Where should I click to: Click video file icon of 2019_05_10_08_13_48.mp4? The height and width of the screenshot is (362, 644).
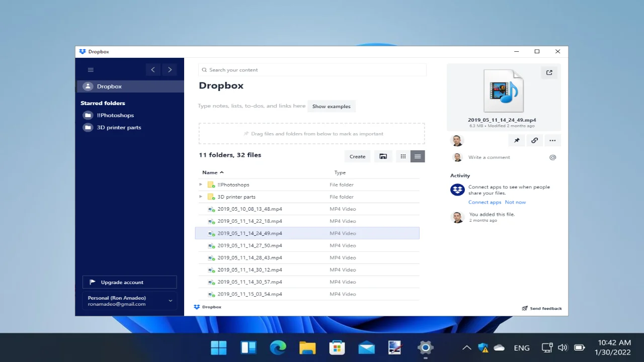[211, 209]
